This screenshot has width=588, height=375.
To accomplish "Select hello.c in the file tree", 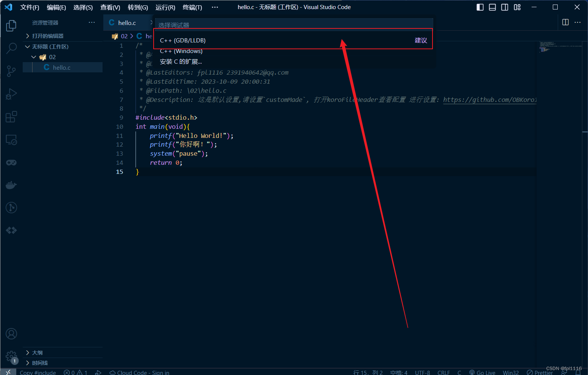I will 63,67.
